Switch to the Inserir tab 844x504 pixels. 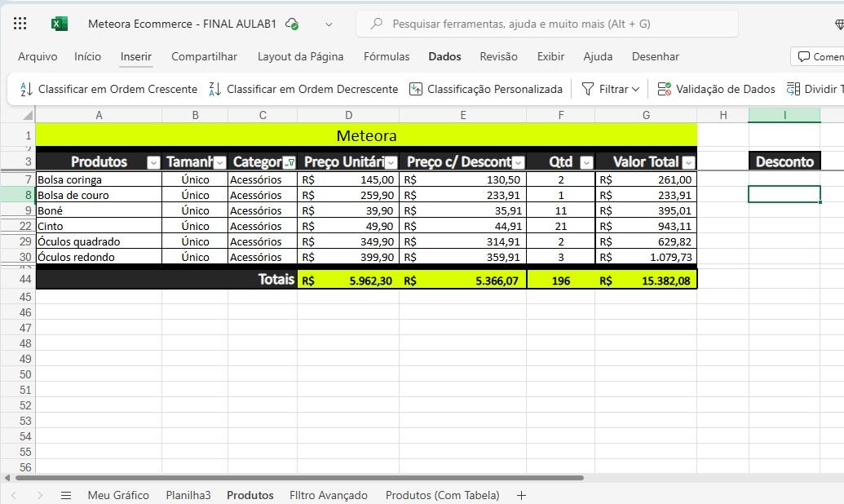136,56
